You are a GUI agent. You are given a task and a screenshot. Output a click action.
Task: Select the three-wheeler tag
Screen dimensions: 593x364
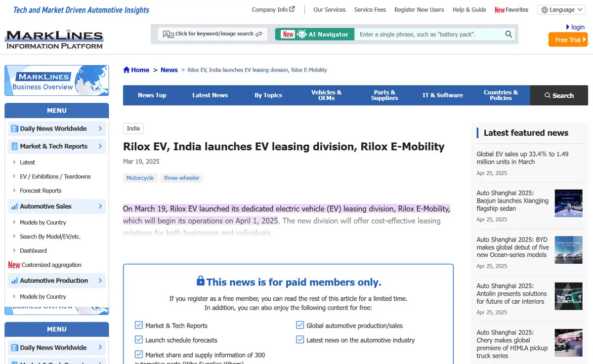click(x=182, y=178)
